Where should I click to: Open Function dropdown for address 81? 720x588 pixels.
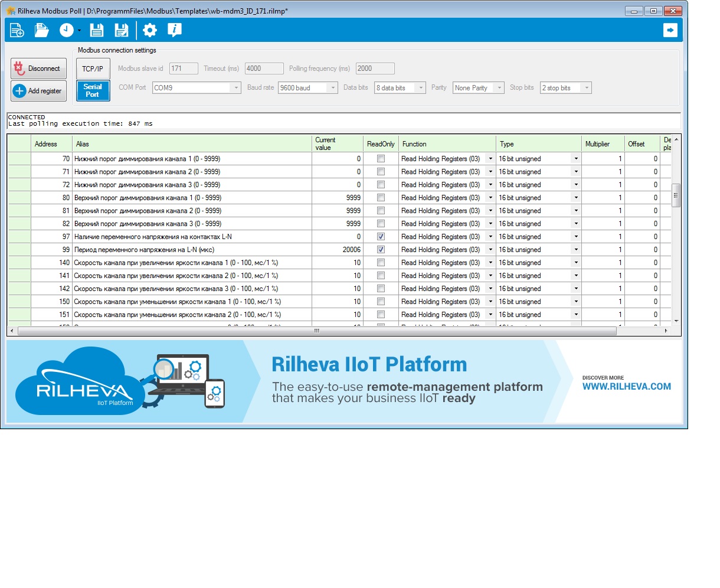pos(490,211)
